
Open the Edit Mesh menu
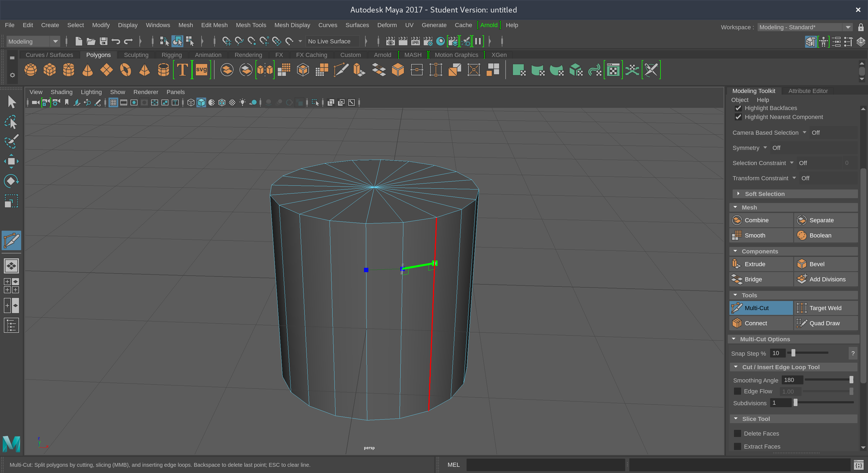(x=214, y=25)
